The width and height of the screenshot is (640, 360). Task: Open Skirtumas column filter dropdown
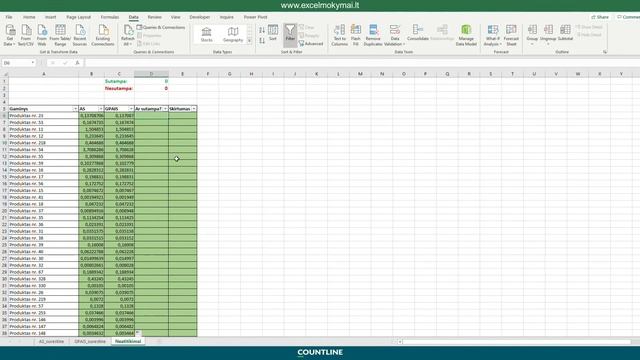193,109
